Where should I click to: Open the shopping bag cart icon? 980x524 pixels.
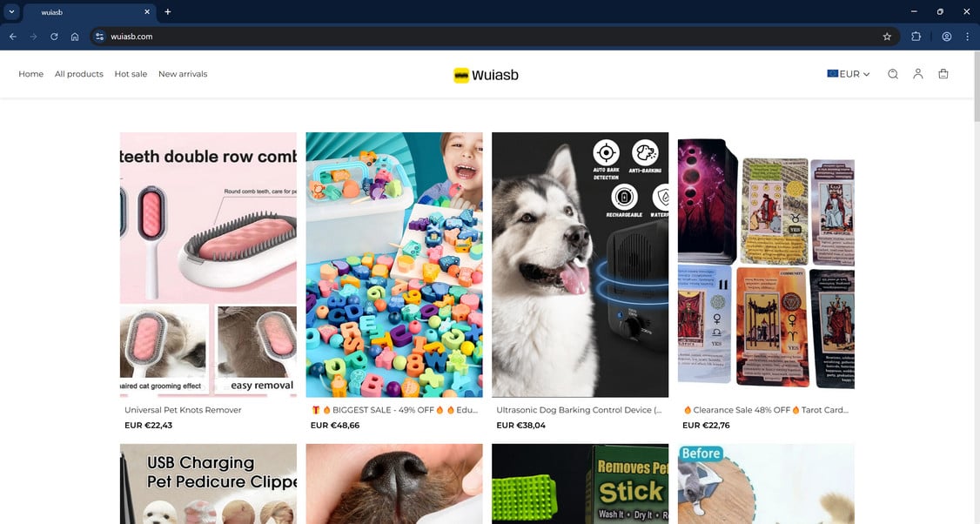pyautogui.click(x=943, y=74)
